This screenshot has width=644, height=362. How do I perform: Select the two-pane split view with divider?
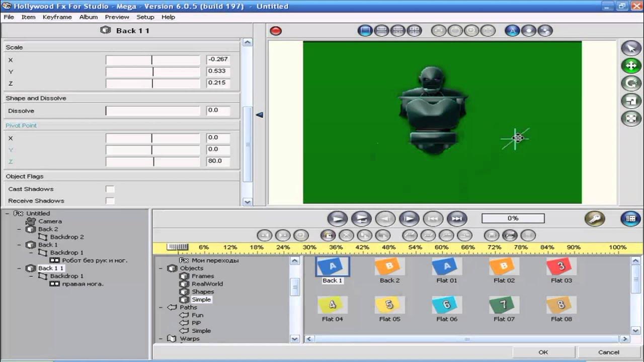click(x=398, y=31)
